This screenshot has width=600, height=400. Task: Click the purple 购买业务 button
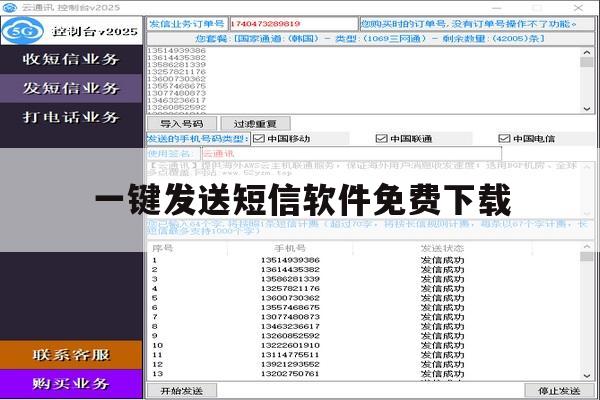point(71,384)
